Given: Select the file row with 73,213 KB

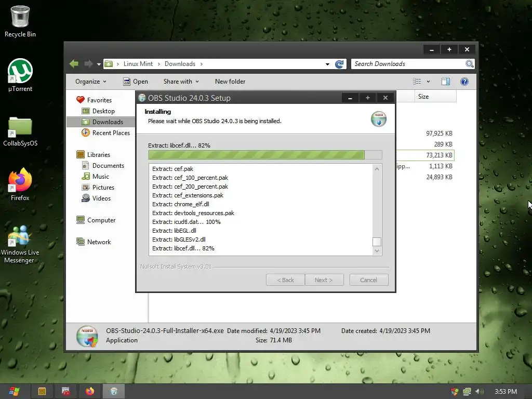Looking at the screenshot, I should pos(425,155).
